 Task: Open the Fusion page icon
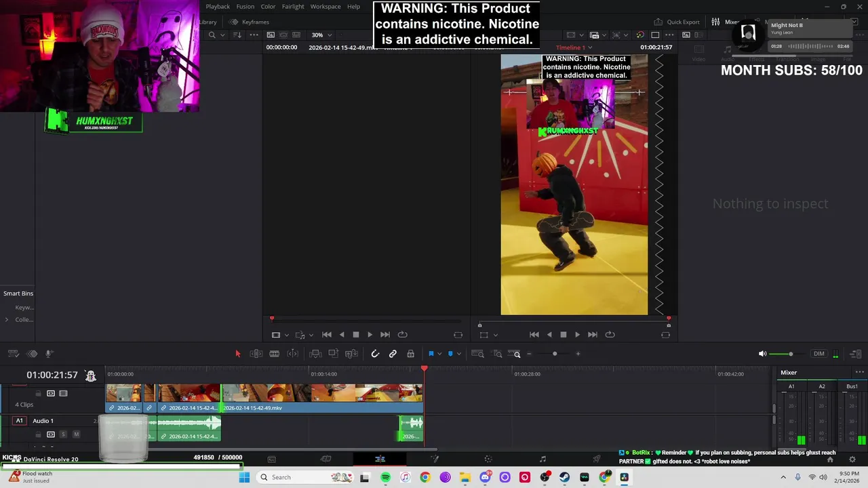(x=434, y=459)
